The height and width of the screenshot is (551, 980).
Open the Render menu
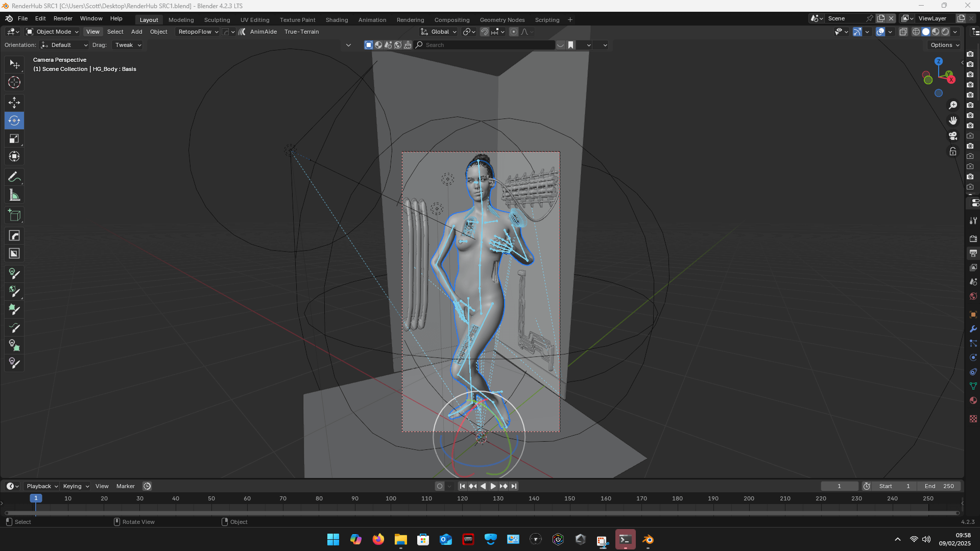tap(63, 18)
